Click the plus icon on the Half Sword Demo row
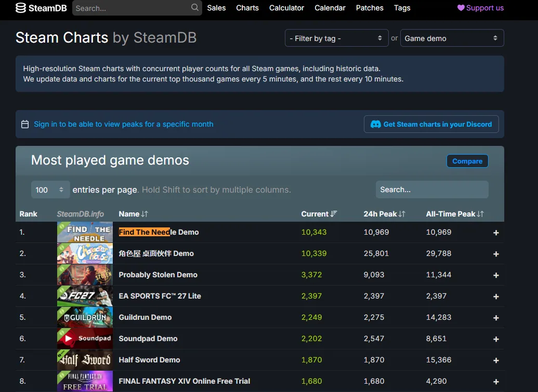The image size is (538, 392). pyautogui.click(x=496, y=360)
